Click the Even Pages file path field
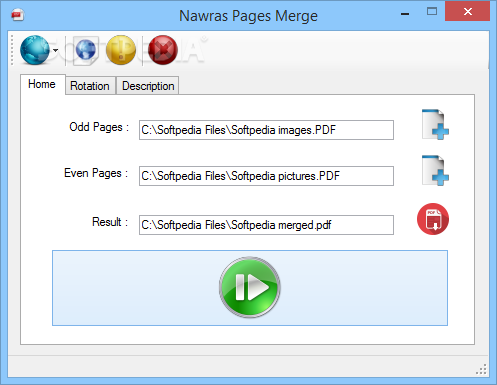 click(266, 176)
